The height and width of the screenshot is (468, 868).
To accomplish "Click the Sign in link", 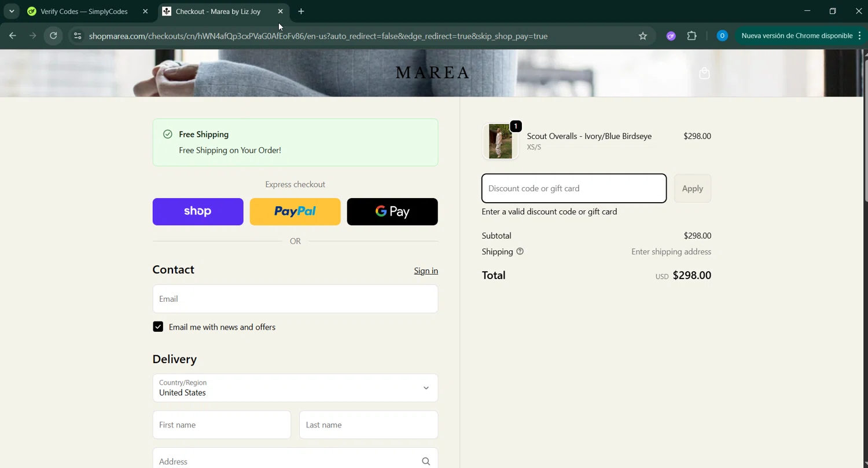I will point(426,270).
